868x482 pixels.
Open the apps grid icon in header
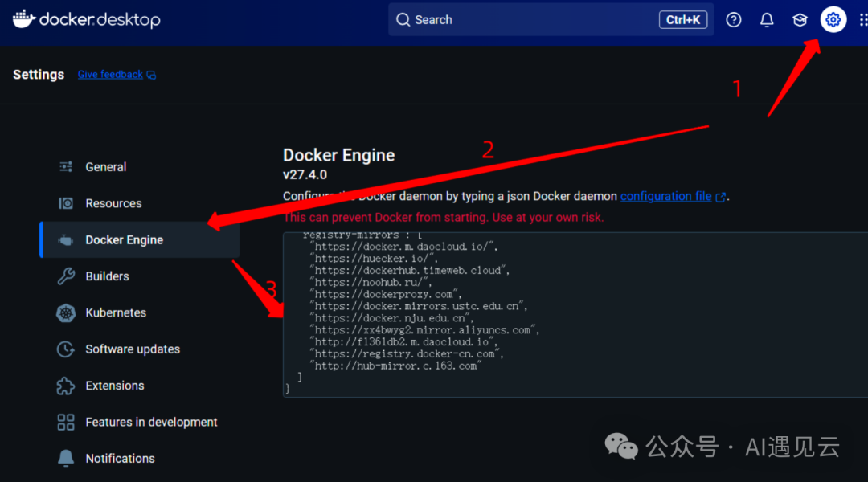tap(863, 20)
